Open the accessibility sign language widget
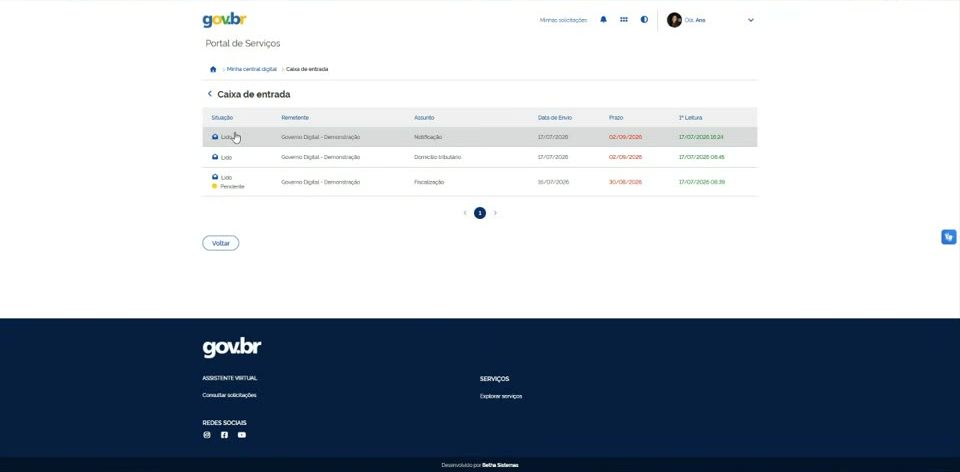960x472 pixels. [948, 237]
